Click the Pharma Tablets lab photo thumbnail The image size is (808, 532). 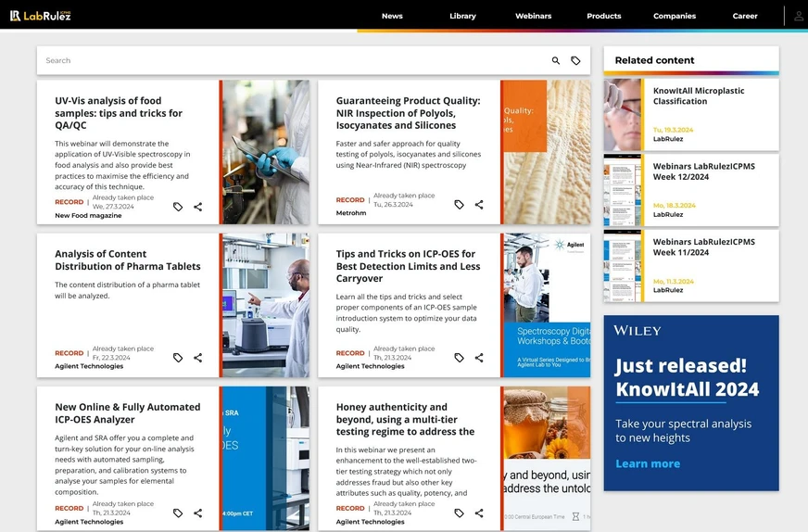click(266, 305)
